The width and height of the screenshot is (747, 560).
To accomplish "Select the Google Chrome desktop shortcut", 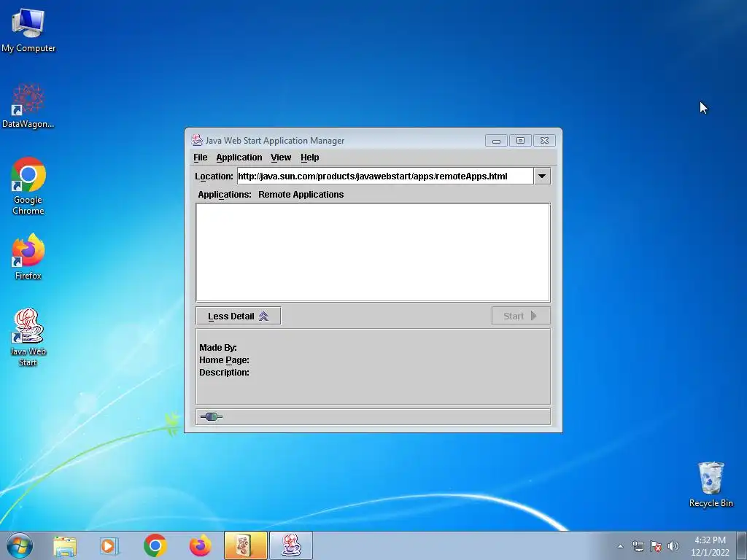I will 28,186.
